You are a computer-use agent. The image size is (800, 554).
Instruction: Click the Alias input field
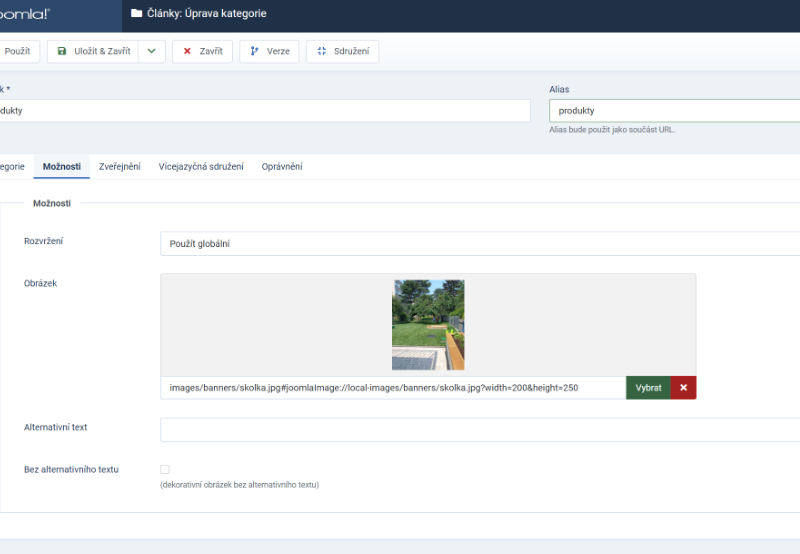[x=674, y=110]
